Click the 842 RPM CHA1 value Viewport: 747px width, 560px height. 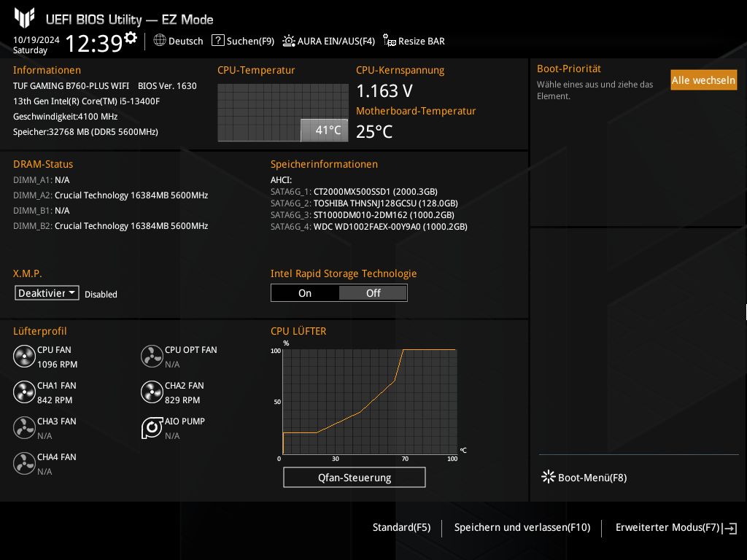click(55, 400)
